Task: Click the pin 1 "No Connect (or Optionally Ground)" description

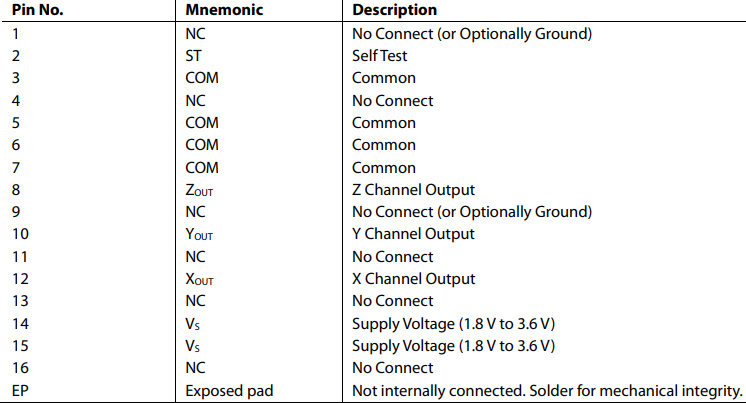Action: click(472, 33)
